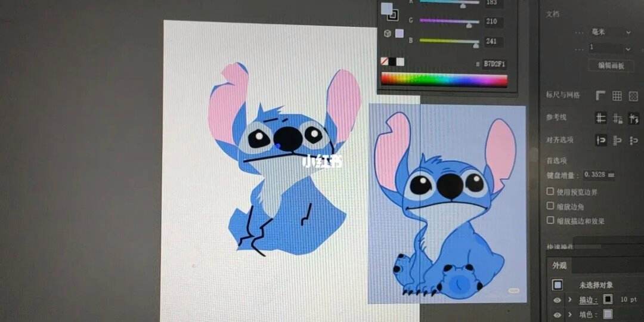Click the B value field showing 241

click(x=493, y=41)
